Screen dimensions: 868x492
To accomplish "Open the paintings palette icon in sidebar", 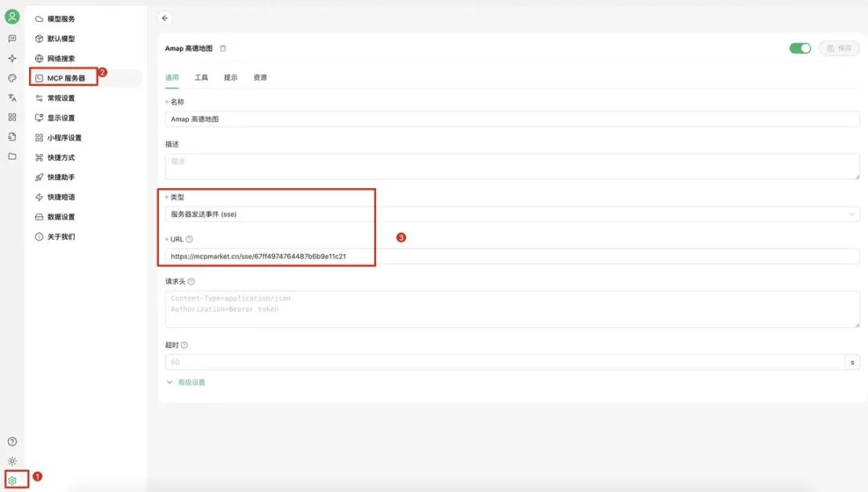I will tap(12, 78).
